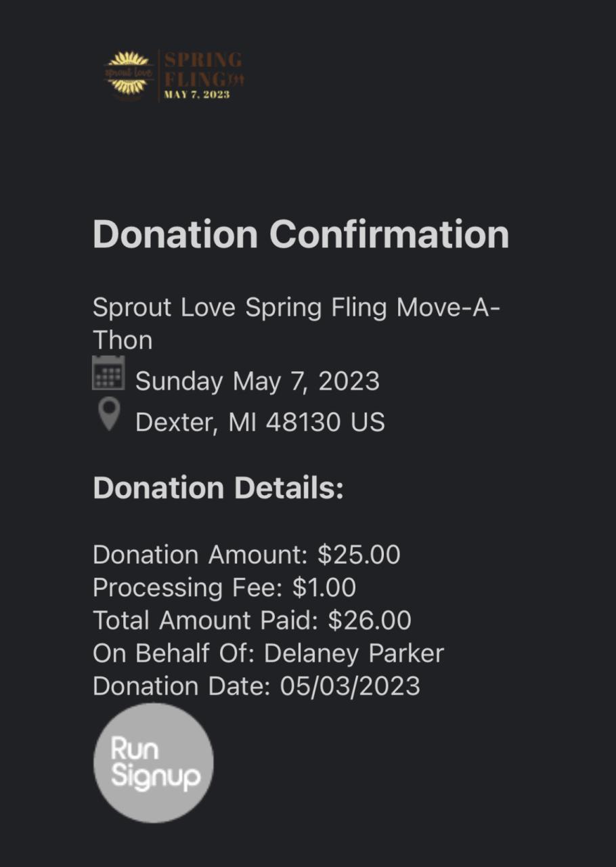This screenshot has width=616, height=867.
Task: Open the Dexter, MI 48130 US location
Action: click(x=260, y=422)
